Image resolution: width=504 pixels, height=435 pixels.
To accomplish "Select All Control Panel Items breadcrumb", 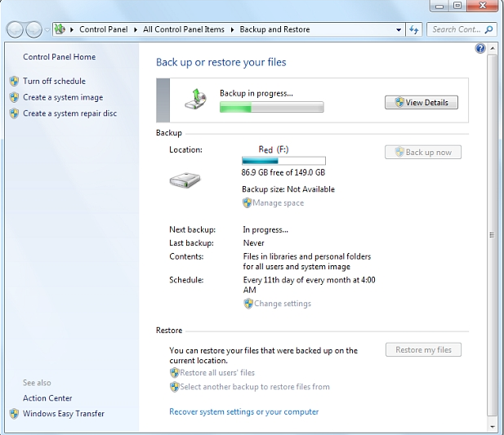I will click(x=183, y=29).
